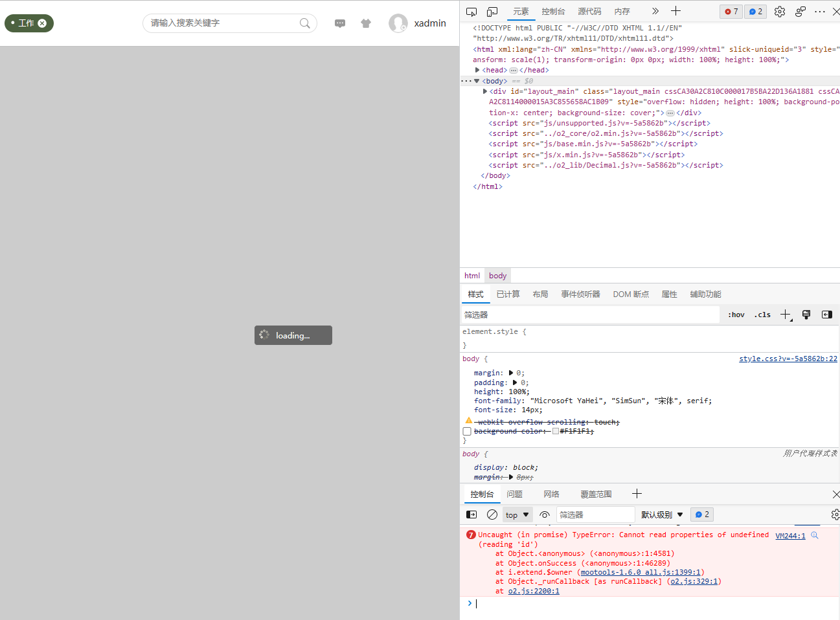
Task: Click the new style rule plus icon
Action: coord(786,315)
